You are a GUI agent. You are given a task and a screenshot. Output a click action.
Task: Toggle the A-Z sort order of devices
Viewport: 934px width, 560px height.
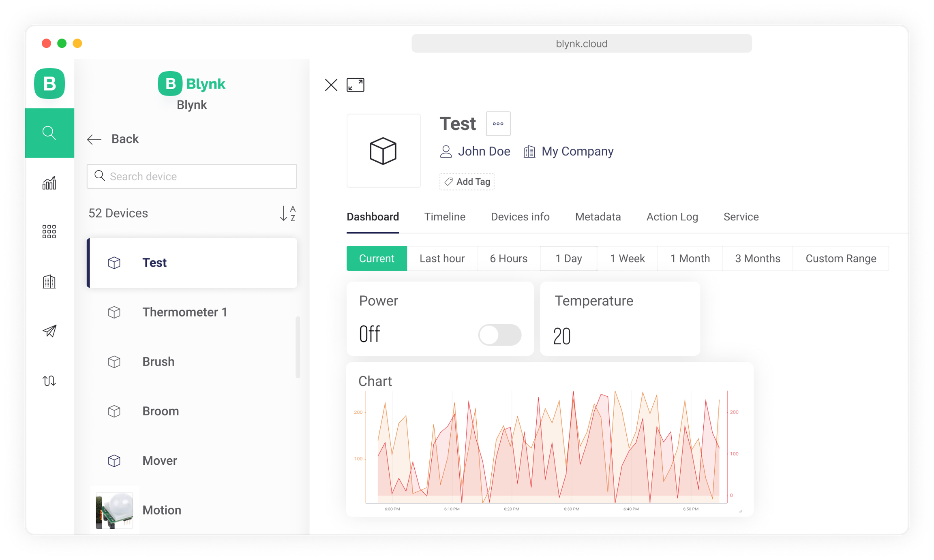coord(287,213)
